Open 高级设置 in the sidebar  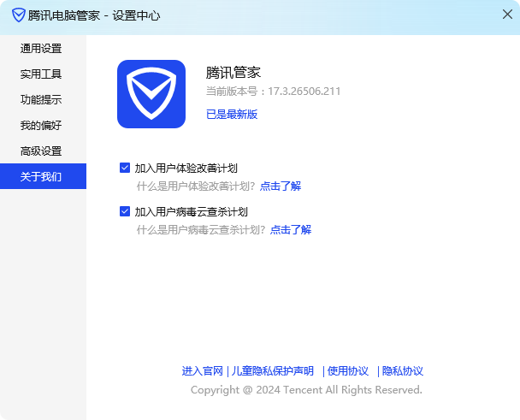click(x=43, y=151)
